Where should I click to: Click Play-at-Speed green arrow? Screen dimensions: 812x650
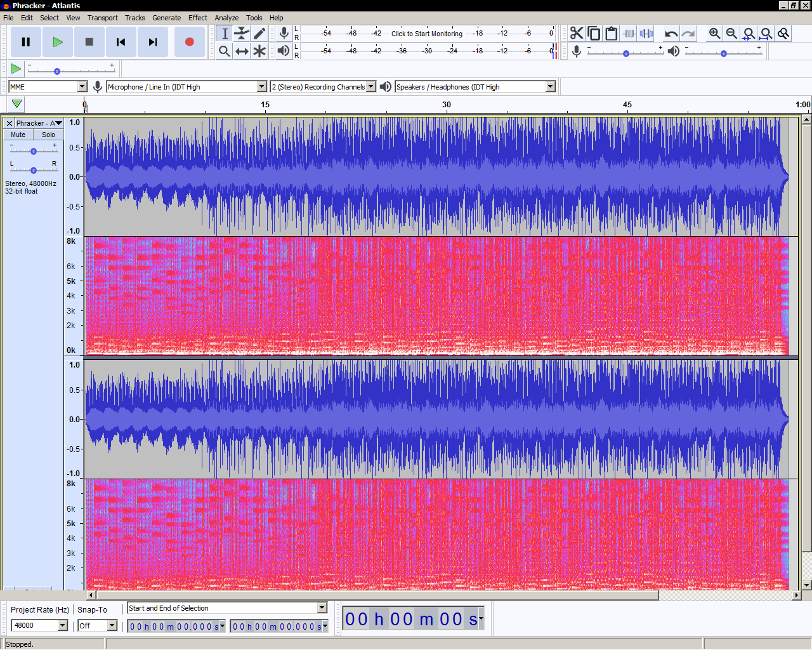click(16, 69)
